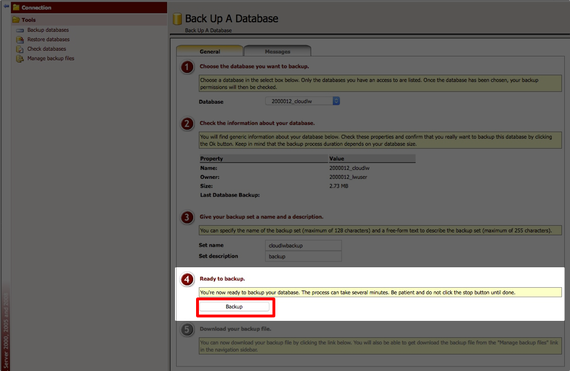
Task: Click the Back Up A Database breadcrumb text
Action: [208, 31]
